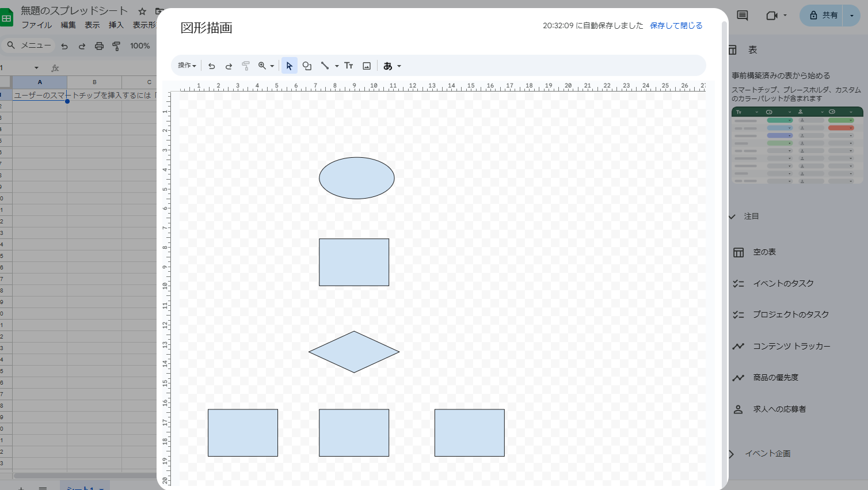
Task: Click the Sheets search メニュー box
Action: pyautogui.click(x=29, y=45)
